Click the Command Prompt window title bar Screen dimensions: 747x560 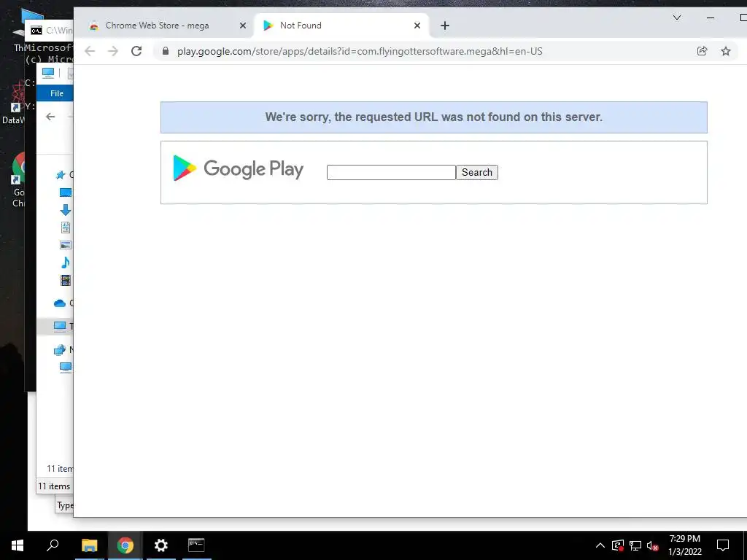pos(50,31)
